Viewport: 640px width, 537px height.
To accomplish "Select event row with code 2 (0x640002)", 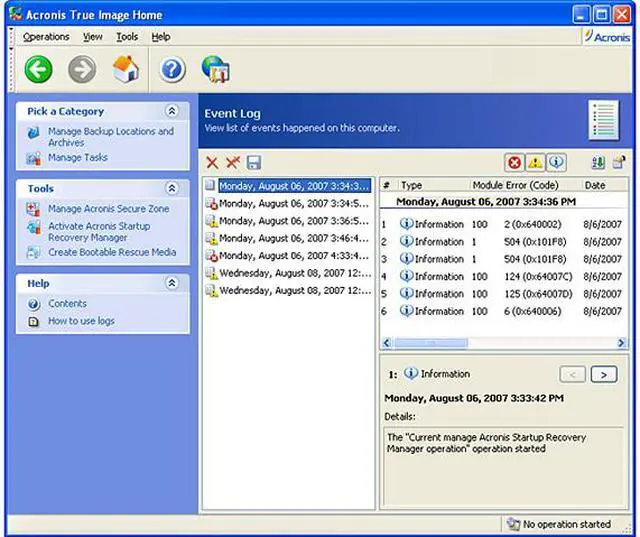I will 503,224.
